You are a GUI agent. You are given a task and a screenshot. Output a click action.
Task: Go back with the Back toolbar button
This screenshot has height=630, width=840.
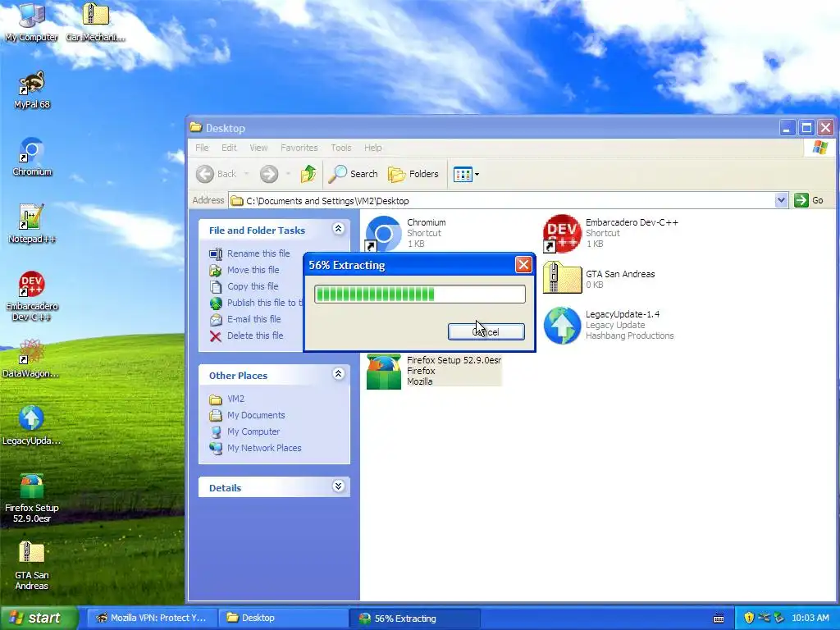point(217,174)
